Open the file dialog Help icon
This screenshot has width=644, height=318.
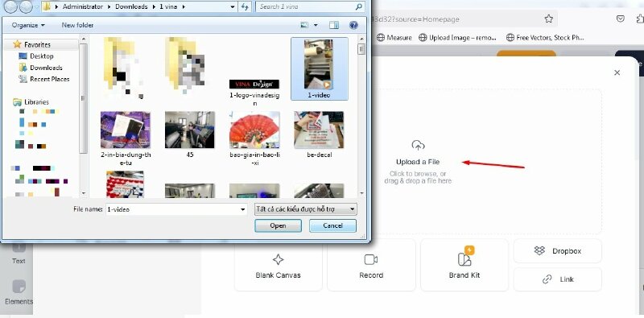pos(353,25)
